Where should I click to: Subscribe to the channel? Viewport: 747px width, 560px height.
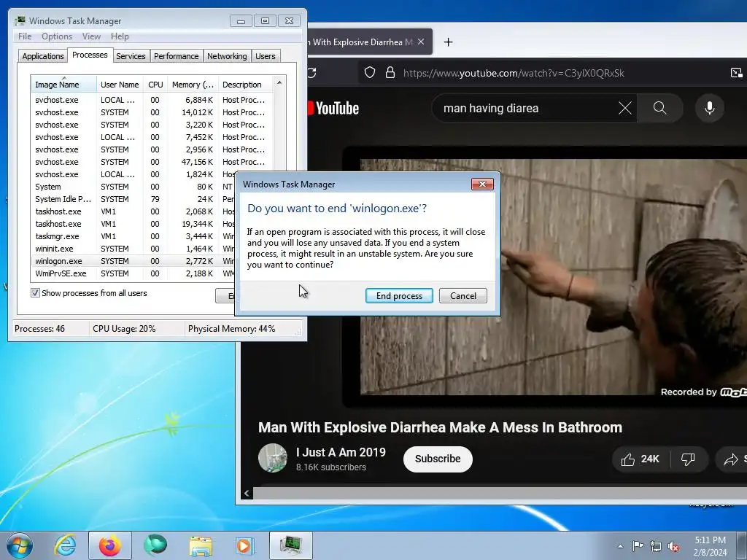pos(438,459)
